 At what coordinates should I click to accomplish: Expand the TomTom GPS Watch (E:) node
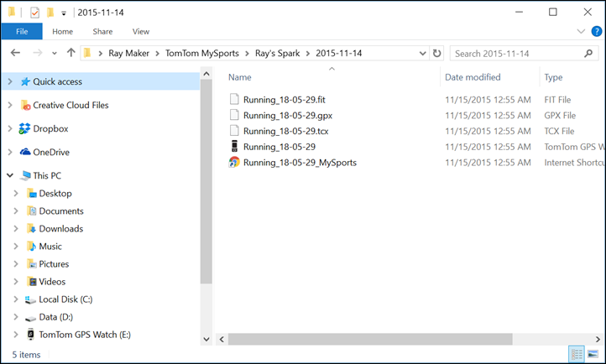pyautogui.click(x=16, y=335)
